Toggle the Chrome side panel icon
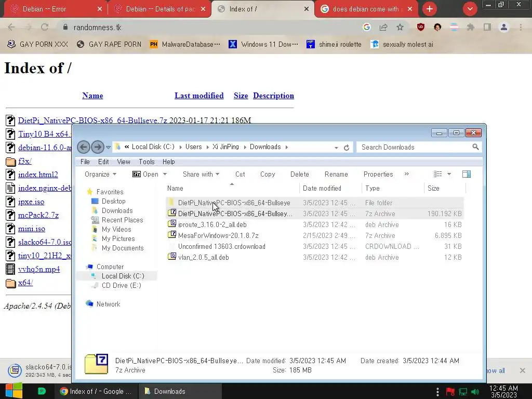This screenshot has width=532, height=399. click(487, 27)
